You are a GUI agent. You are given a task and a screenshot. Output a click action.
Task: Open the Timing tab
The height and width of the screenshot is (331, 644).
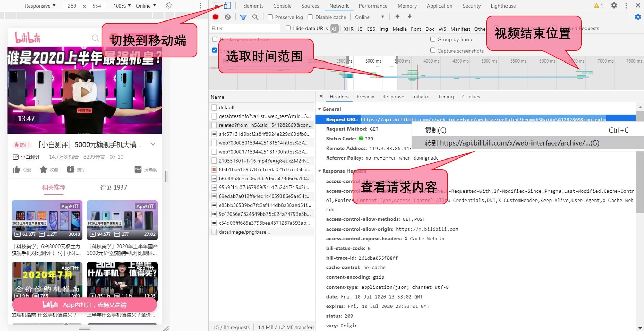(446, 97)
